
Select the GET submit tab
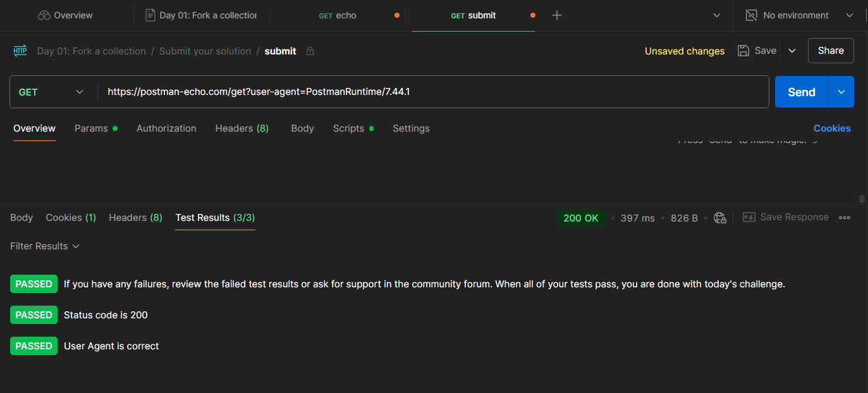click(x=474, y=15)
